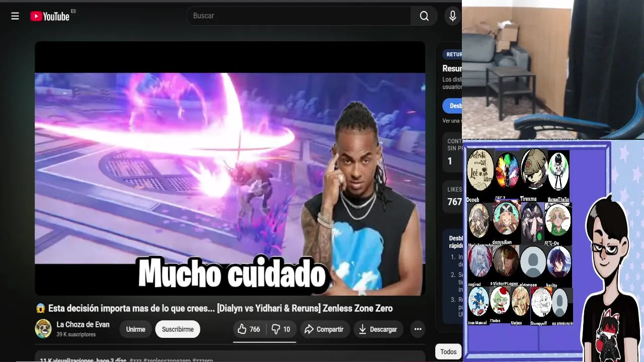Click ManuelTheTas avatar in overlay
644x362 pixels.
pos(558,171)
